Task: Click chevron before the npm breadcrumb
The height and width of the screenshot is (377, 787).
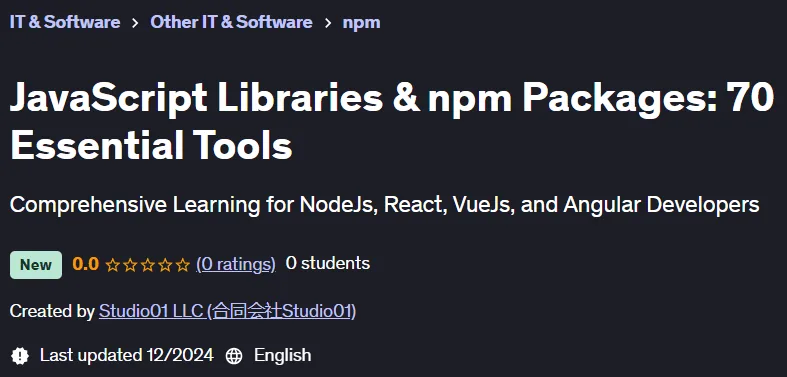Action: pyautogui.click(x=328, y=23)
